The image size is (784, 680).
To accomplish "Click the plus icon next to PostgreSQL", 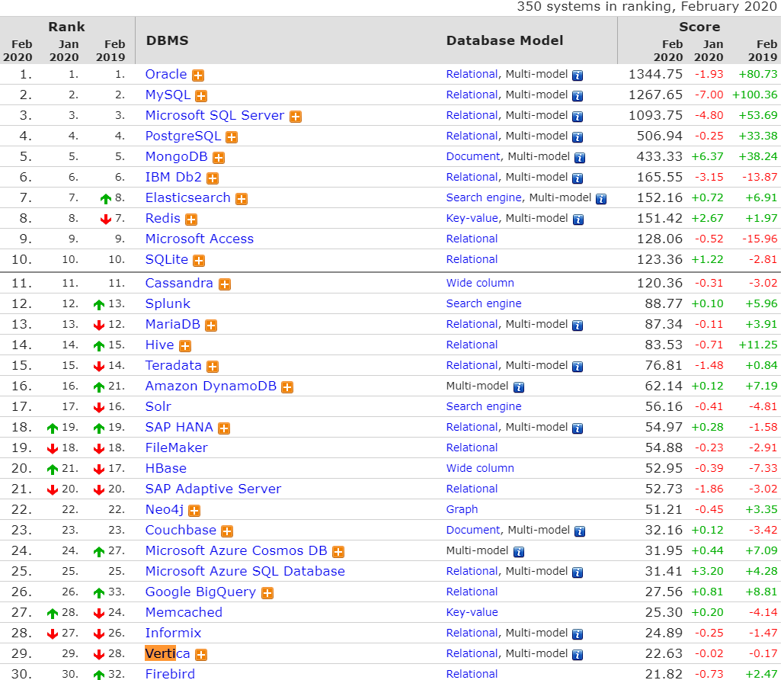I will 232,137.
